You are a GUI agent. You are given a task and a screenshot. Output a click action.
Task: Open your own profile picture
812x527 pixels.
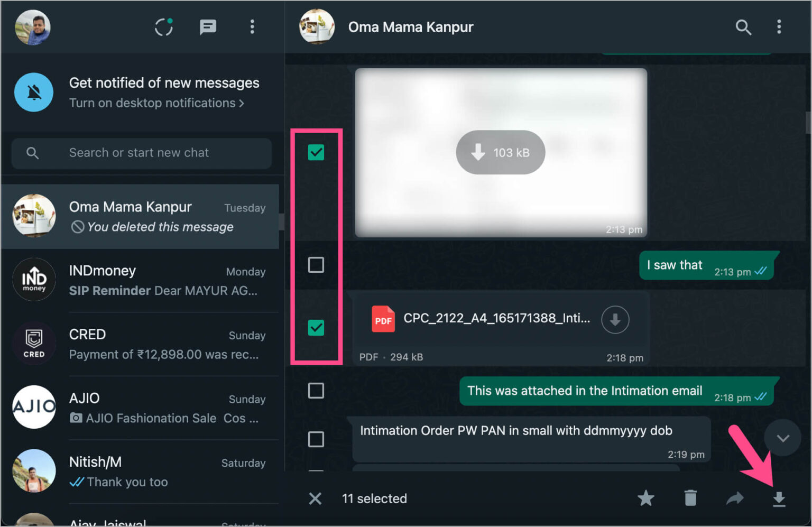coord(33,27)
